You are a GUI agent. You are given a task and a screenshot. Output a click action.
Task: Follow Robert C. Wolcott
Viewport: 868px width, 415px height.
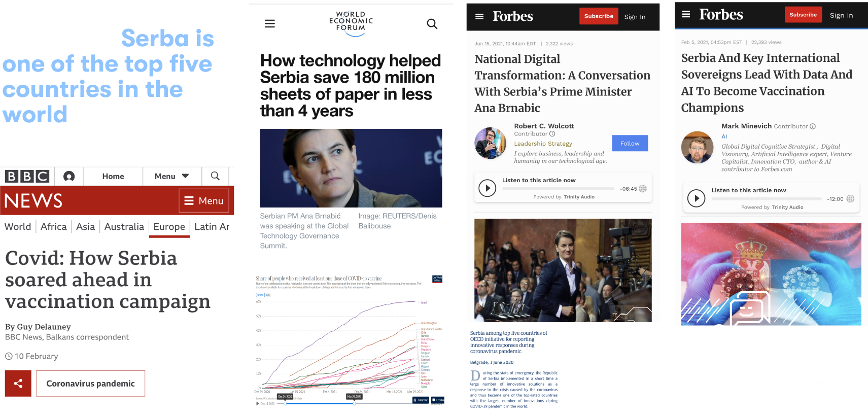click(x=630, y=144)
